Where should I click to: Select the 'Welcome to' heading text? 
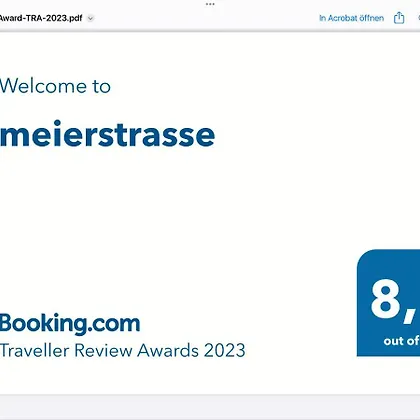pos(55,86)
